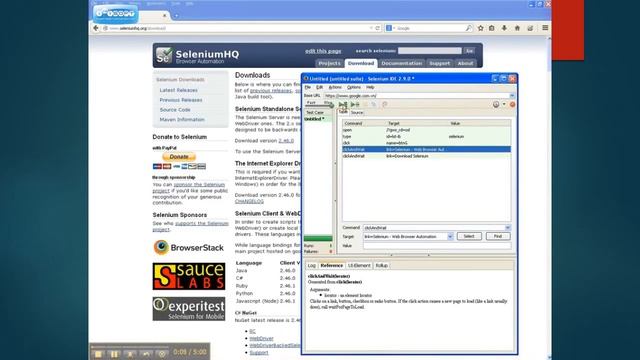Open the File menu in Selenium IDE
This screenshot has height=360, width=640.
308,87
